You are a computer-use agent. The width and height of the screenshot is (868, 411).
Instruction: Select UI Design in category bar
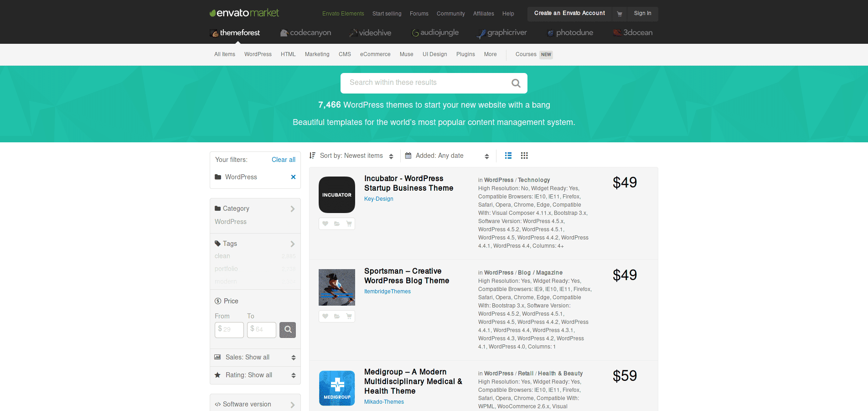click(435, 54)
